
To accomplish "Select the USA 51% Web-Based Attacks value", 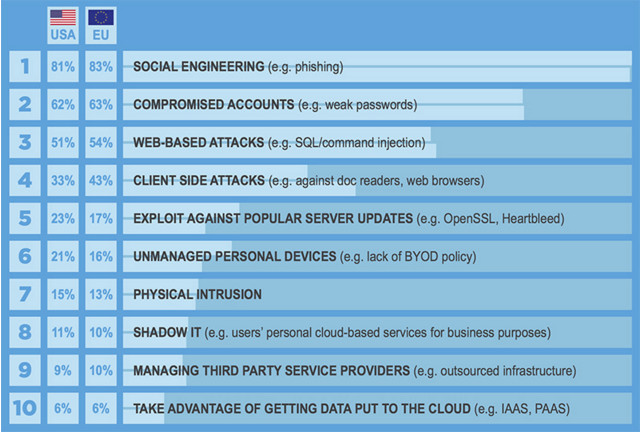I will pos(63,142).
